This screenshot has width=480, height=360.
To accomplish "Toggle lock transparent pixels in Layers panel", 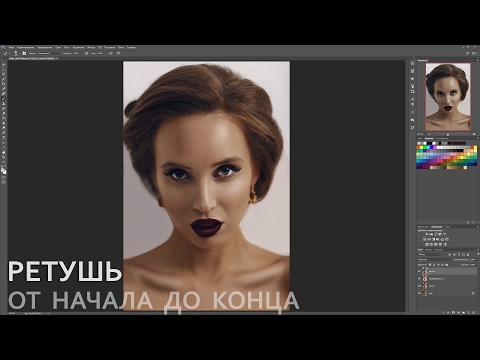I will coord(430,265).
